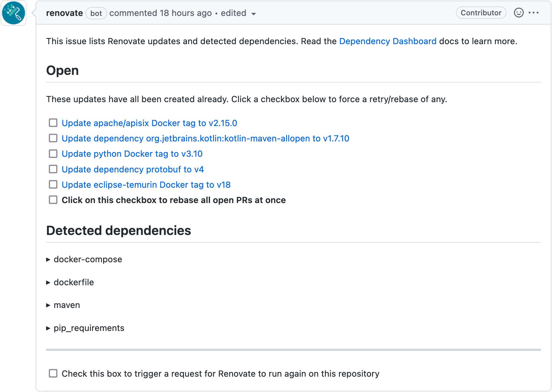Image resolution: width=552 pixels, height=392 pixels.
Task: Open the edited history dropdown arrow
Action: 254,14
